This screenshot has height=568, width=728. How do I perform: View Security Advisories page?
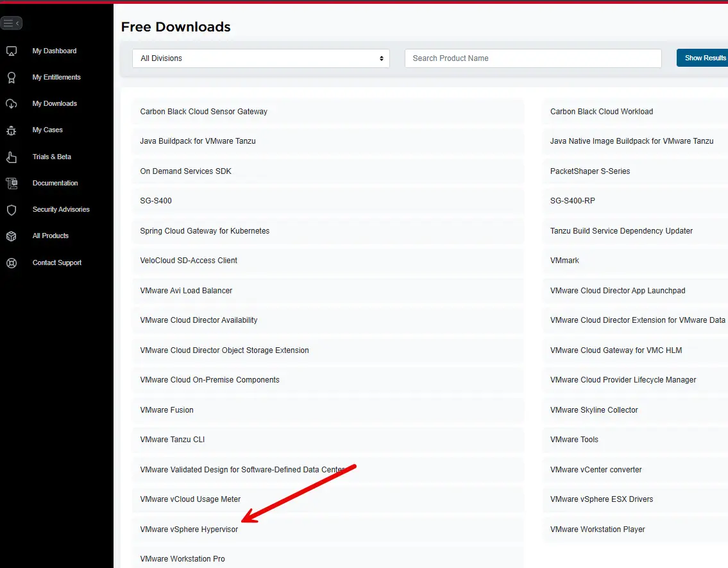tap(61, 209)
